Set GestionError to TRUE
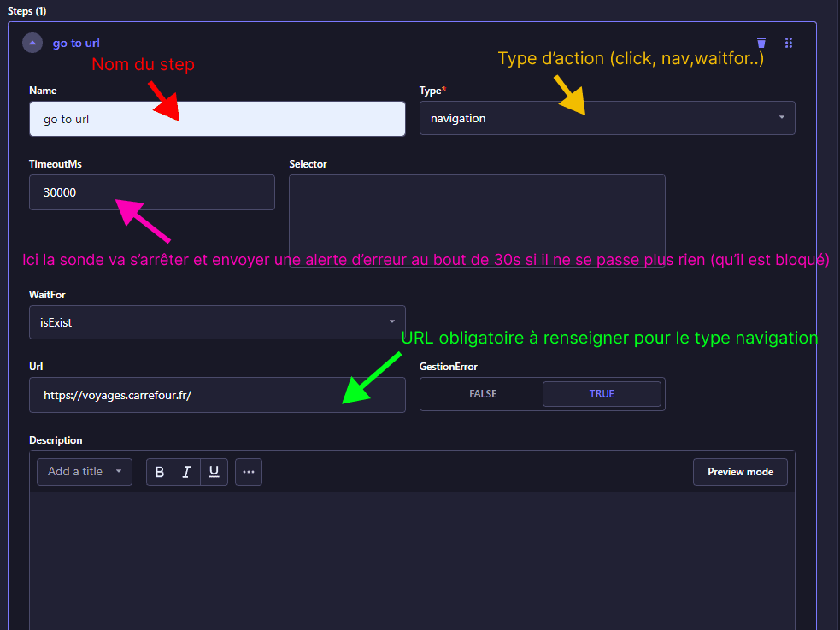 click(602, 394)
